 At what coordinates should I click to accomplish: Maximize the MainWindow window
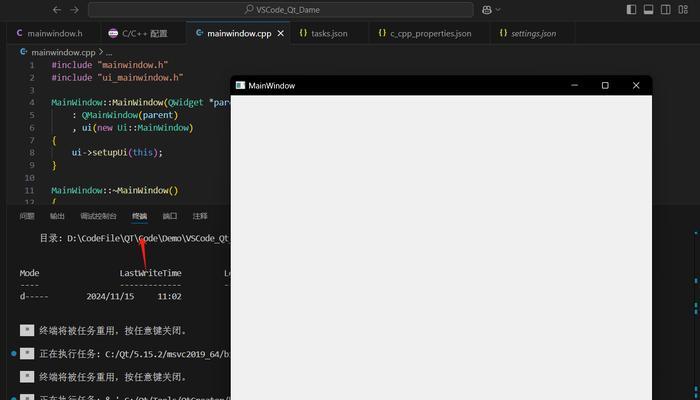605,85
